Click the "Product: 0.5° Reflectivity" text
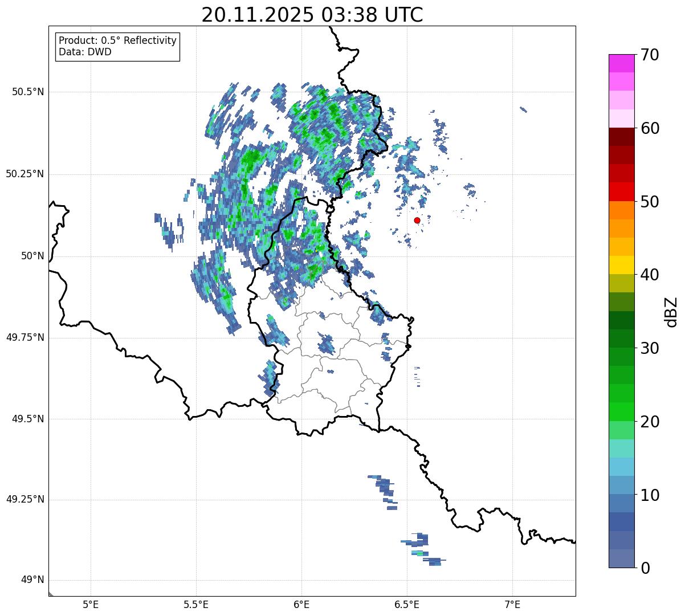The width and height of the screenshot is (685, 616). [118, 41]
